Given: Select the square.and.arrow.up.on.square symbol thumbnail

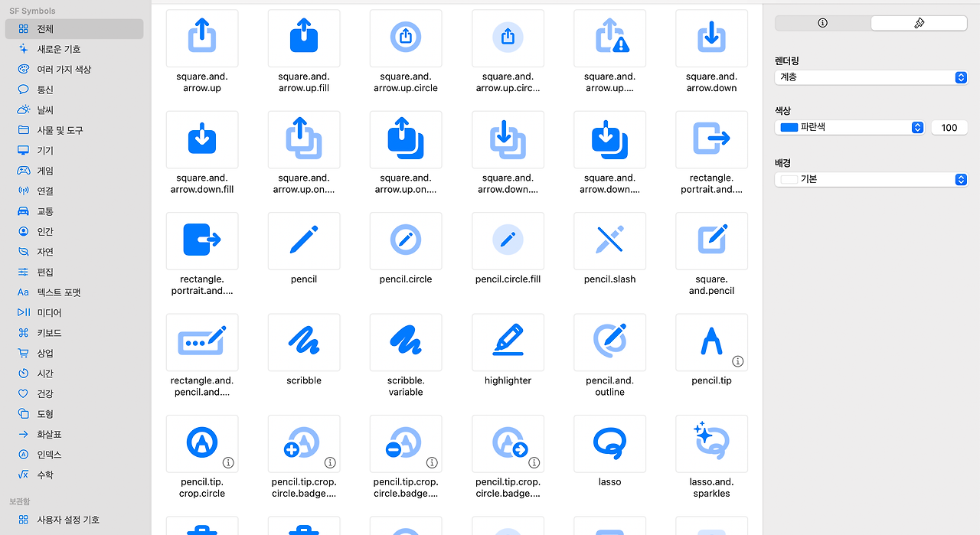Looking at the screenshot, I should point(304,139).
